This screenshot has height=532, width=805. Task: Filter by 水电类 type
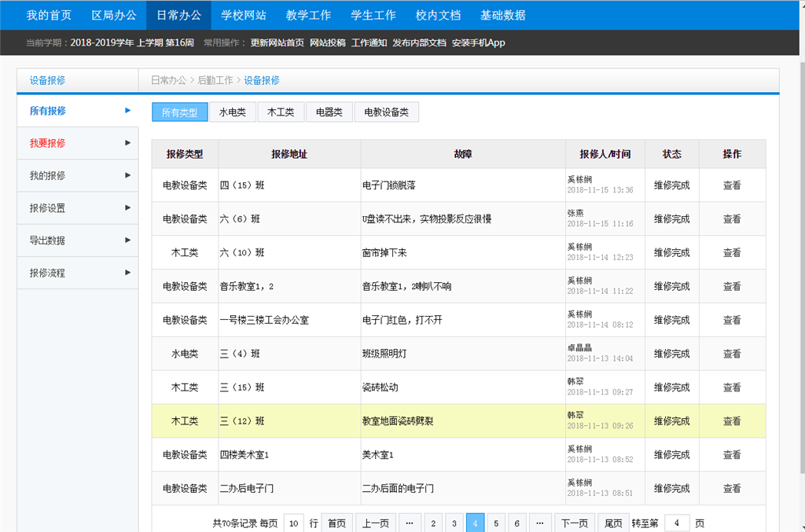click(233, 112)
